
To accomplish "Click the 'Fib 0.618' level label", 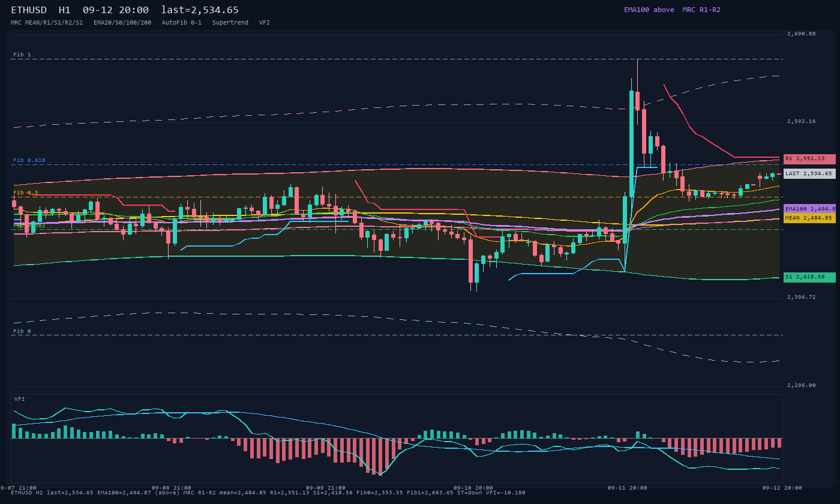I will (x=29, y=160).
